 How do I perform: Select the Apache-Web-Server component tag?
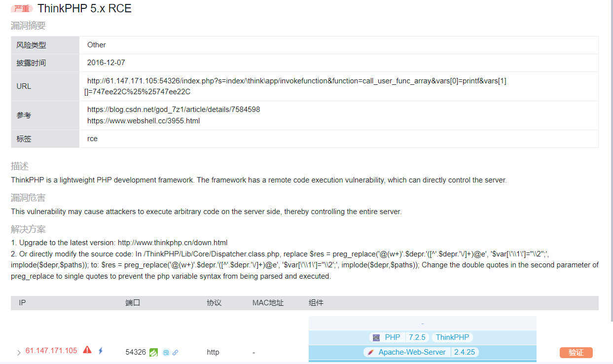(412, 352)
